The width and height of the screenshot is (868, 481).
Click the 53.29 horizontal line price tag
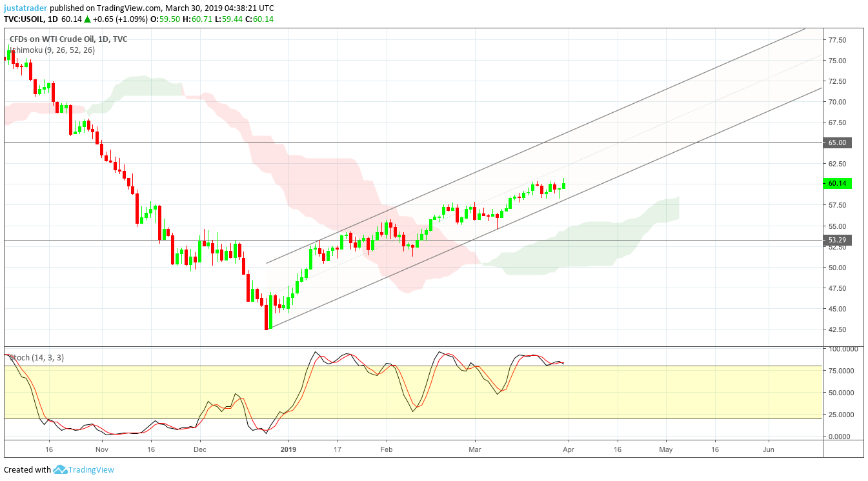pos(838,240)
